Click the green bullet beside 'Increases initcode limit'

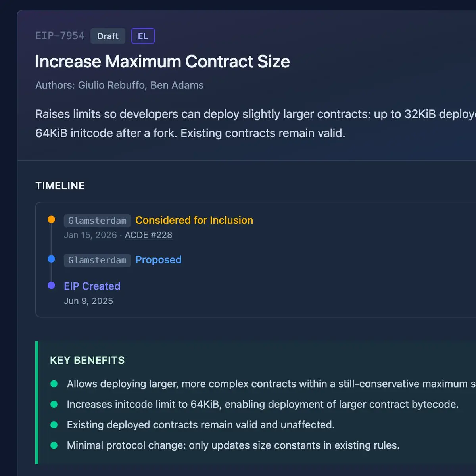[54, 404]
